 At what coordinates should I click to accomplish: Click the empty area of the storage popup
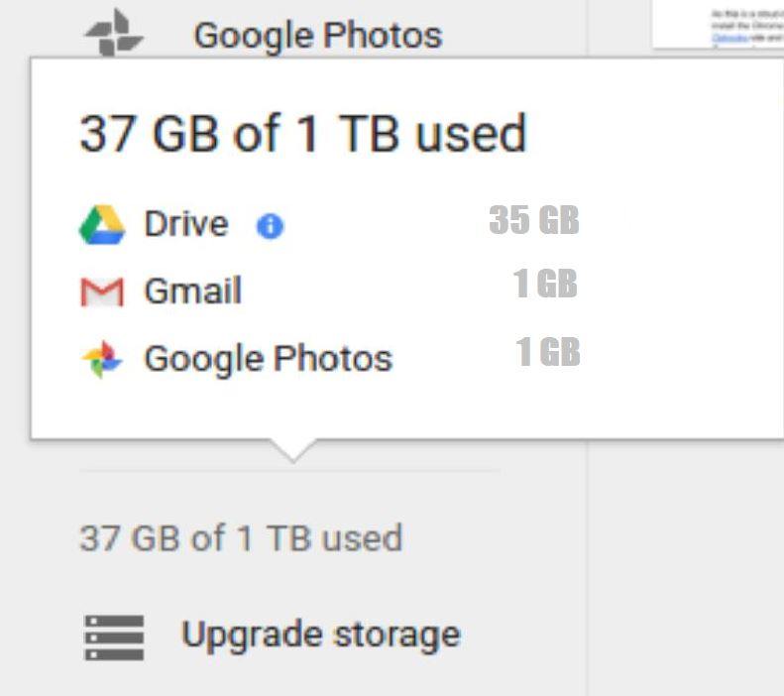[x=674, y=297]
